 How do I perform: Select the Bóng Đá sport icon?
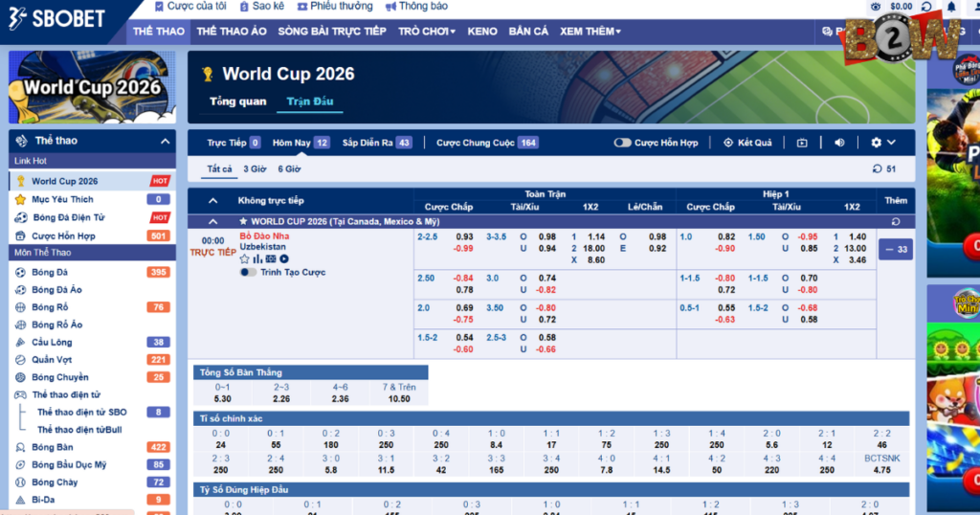click(21, 273)
